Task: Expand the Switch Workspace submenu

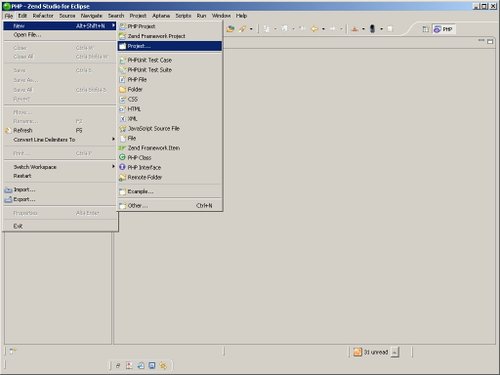Action: (113, 166)
